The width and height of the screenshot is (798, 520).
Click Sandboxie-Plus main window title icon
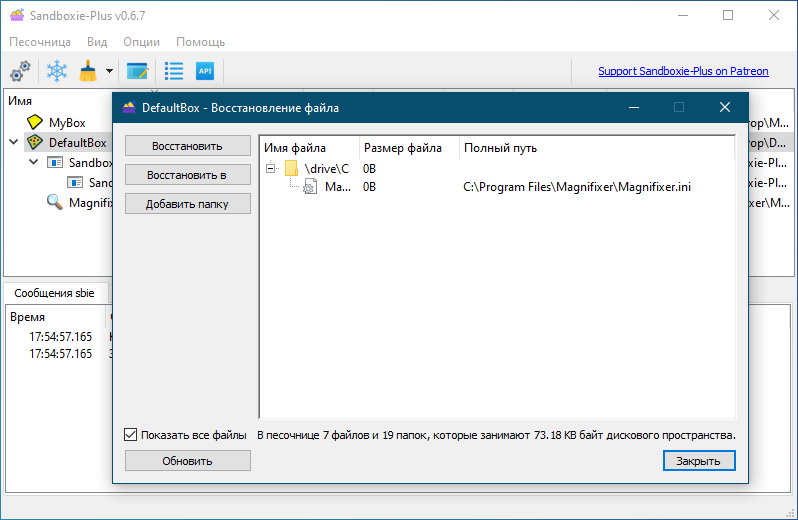tap(17, 15)
